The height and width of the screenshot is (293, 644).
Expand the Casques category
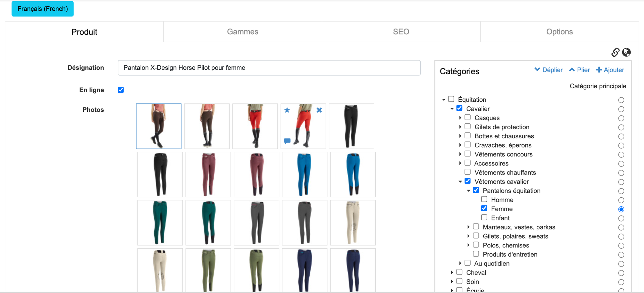click(x=460, y=118)
